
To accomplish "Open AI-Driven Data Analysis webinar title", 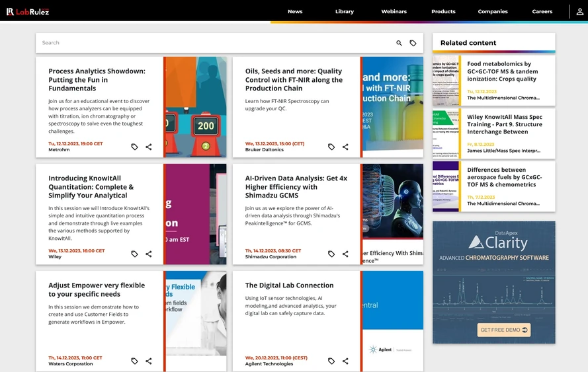I will 296,187.
